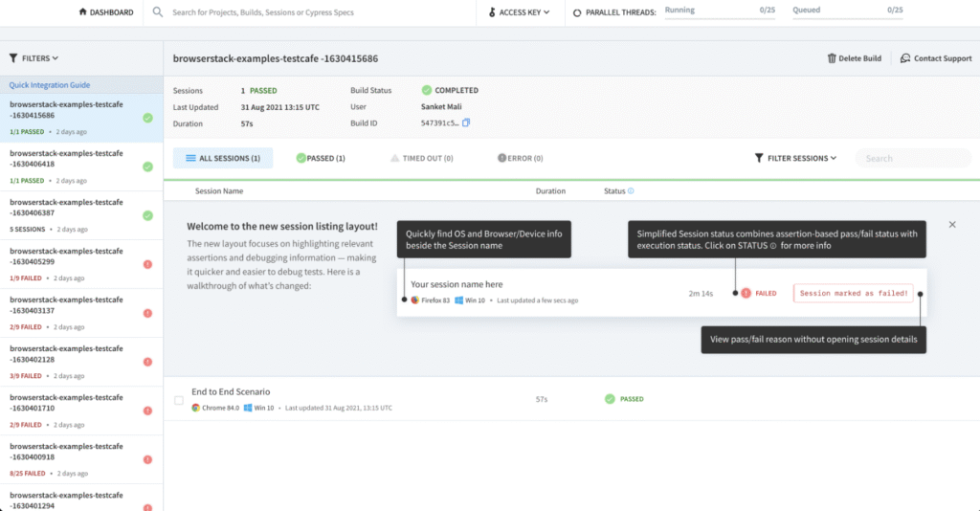
Task: Click the truncated Build ID 547391c5
Action: (x=439, y=123)
